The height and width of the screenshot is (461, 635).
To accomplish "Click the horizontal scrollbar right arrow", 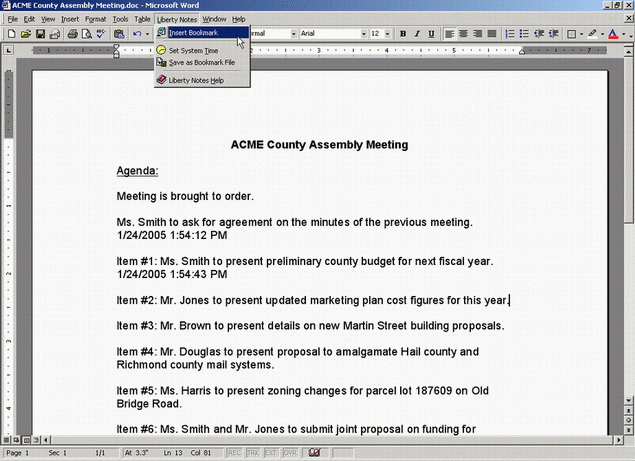I will 618,440.
